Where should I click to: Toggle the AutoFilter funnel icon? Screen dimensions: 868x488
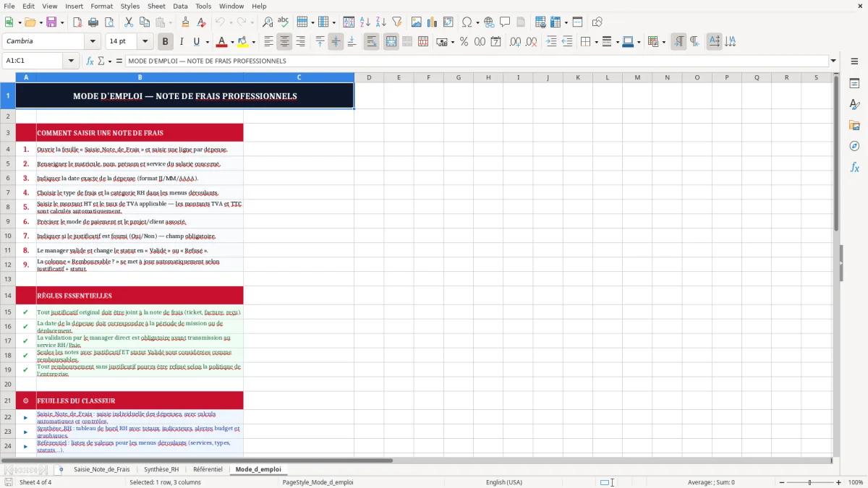pyautogui.click(x=396, y=22)
